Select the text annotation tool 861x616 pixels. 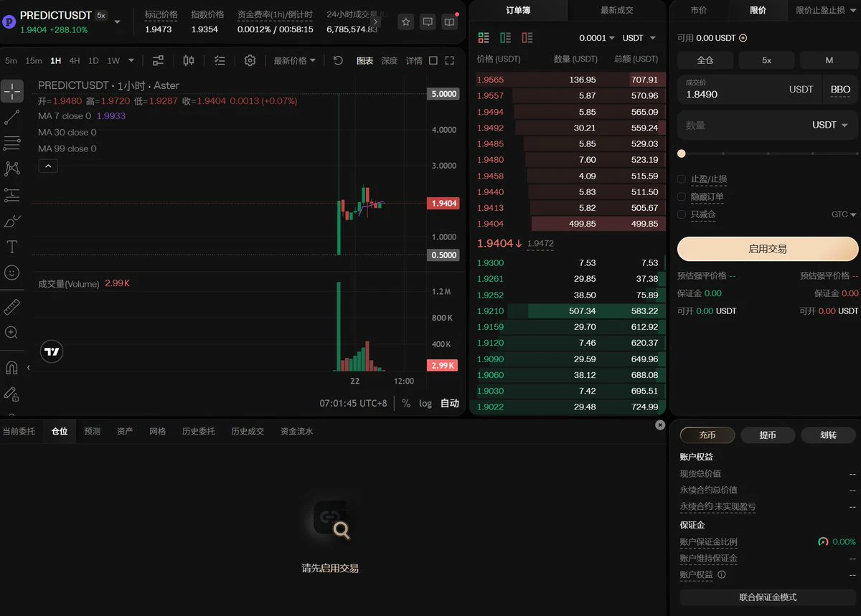(x=12, y=247)
